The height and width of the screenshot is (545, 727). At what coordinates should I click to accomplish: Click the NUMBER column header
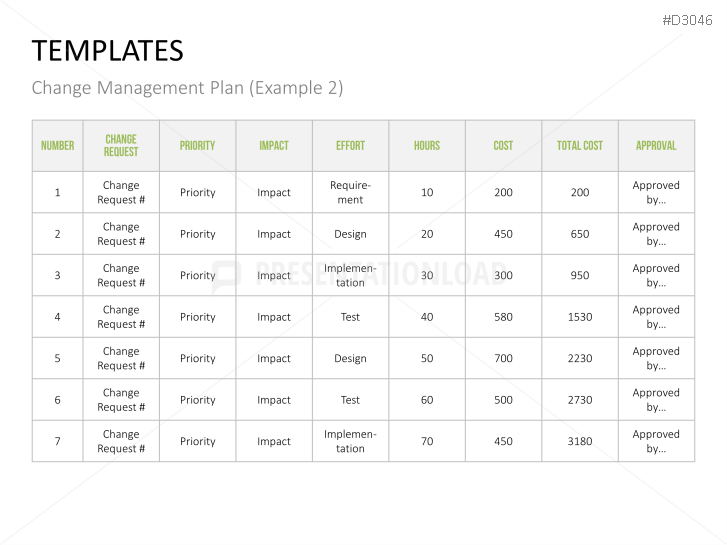[x=57, y=146]
